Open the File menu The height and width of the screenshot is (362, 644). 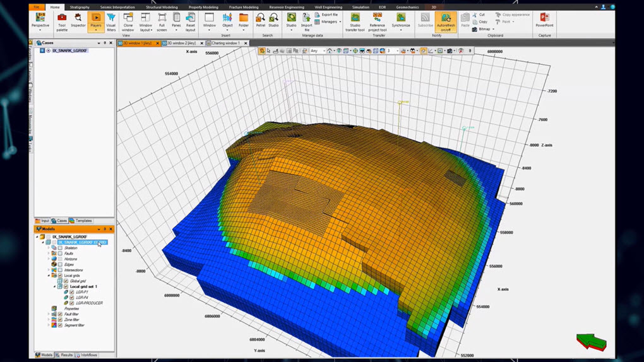(37, 7)
